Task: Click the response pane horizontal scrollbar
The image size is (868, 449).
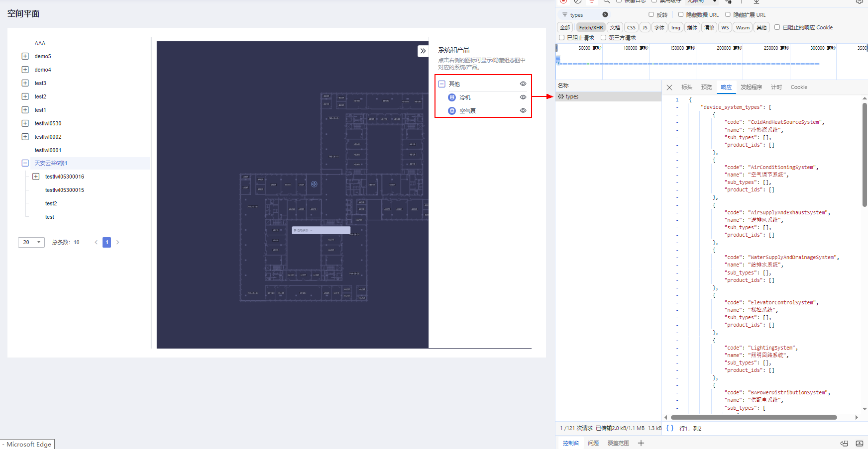Action: (754, 417)
